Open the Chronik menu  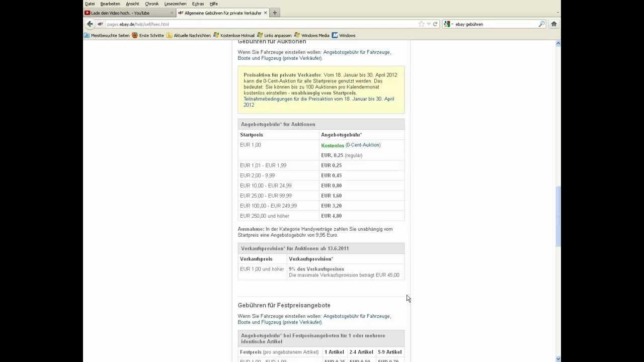[152, 4]
